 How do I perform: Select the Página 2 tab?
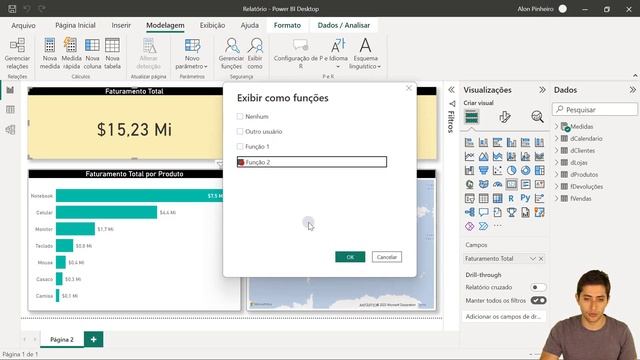tap(62, 339)
